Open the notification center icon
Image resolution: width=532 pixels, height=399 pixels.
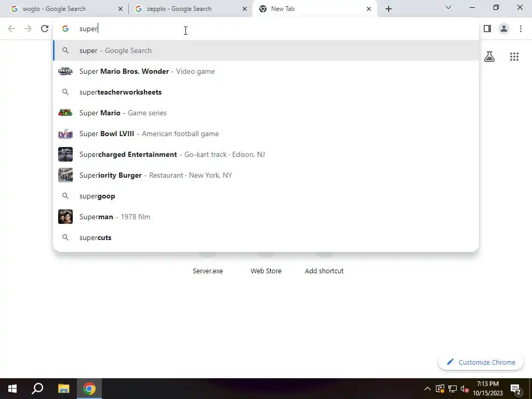[x=515, y=389]
